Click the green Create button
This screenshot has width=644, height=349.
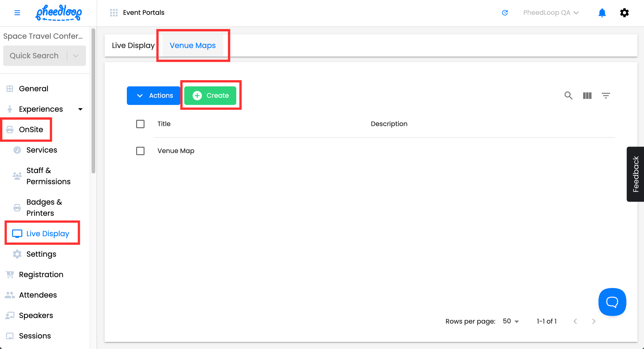pyautogui.click(x=210, y=95)
